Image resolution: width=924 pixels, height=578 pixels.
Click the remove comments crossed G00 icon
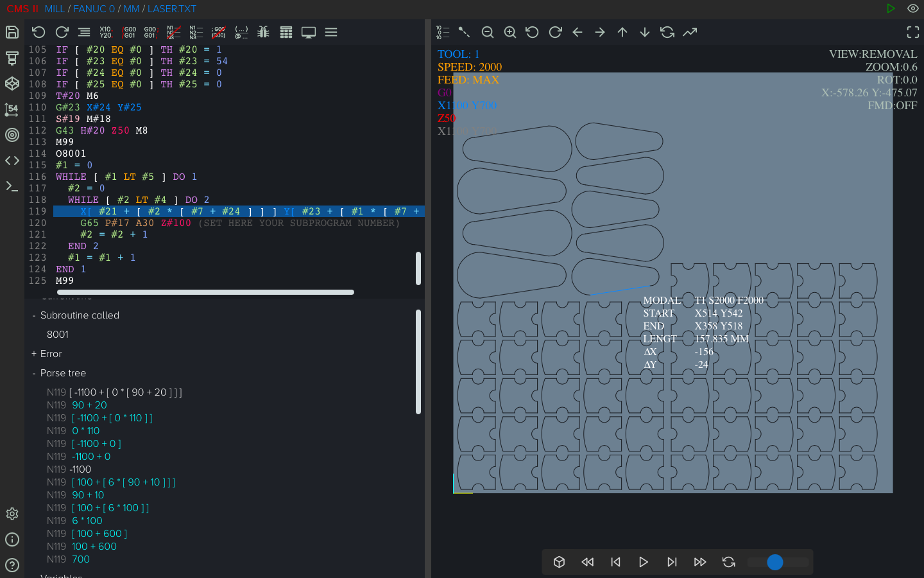[218, 32]
